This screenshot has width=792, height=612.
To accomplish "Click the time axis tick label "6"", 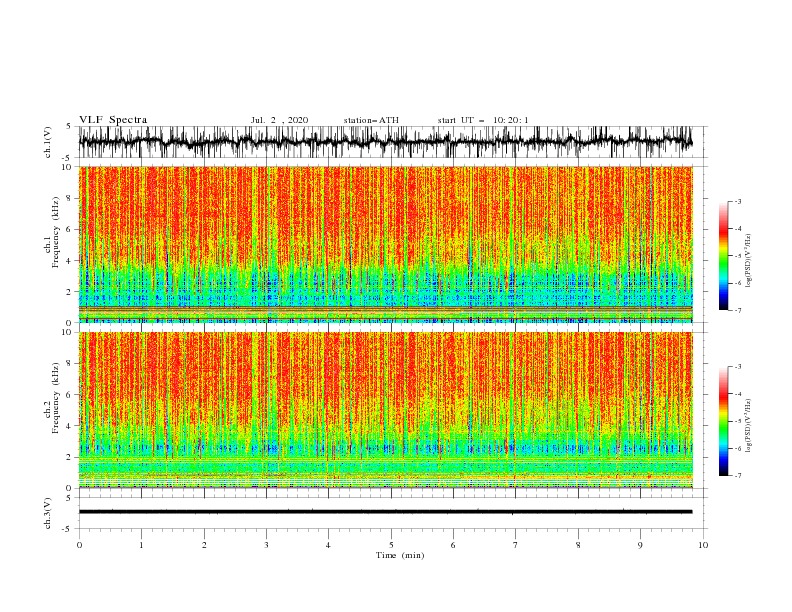I will click(453, 545).
